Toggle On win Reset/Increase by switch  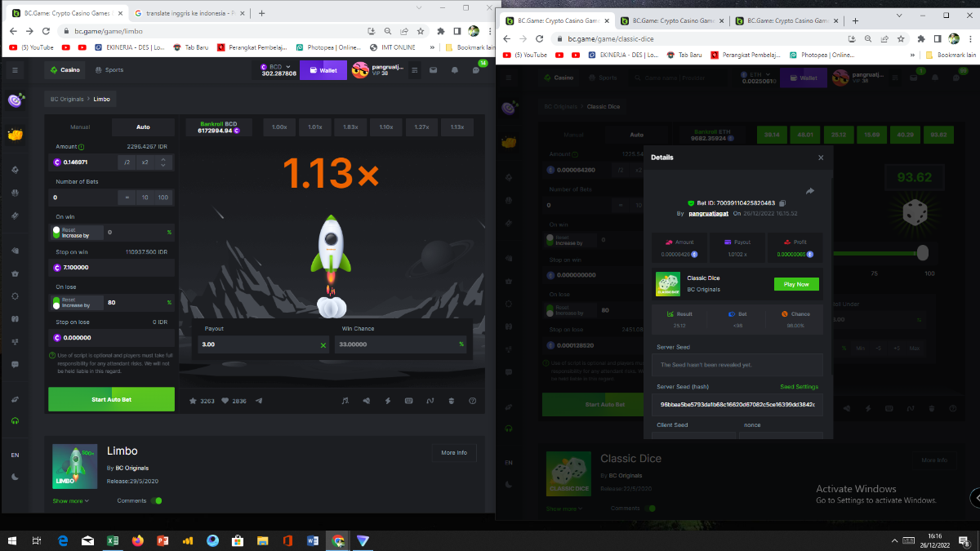[57, 233]
